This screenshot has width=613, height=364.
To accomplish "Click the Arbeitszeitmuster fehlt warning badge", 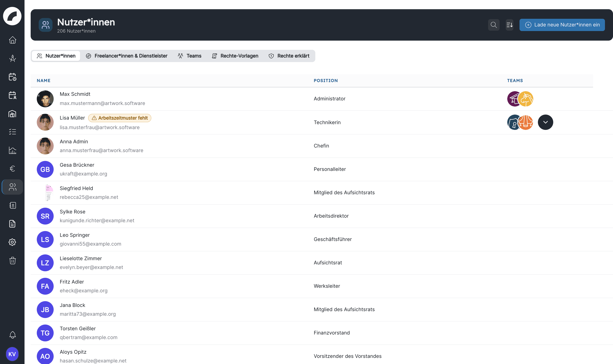I will pyautogui.click(x=120, y=118).
